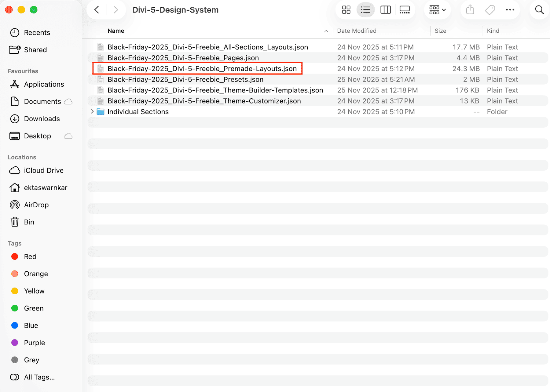This screenshot has height=392, width=550.
Task: Open the Downloads sidebar item
Action: [x=42, y=119]
